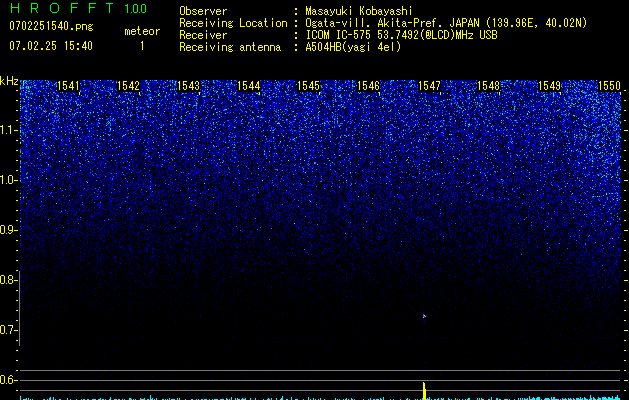
Task: Click the yellow signal spike in the power graph
Action: point(424,391)
